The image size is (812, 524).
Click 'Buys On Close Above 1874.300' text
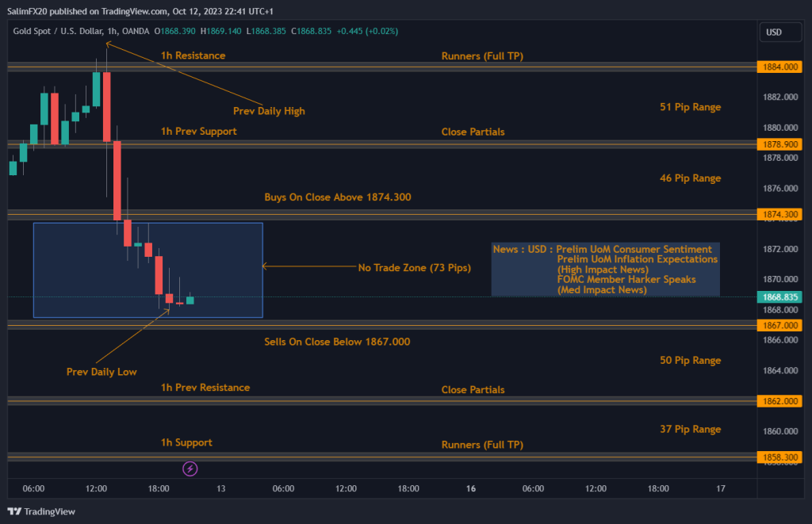pos(338,197)
